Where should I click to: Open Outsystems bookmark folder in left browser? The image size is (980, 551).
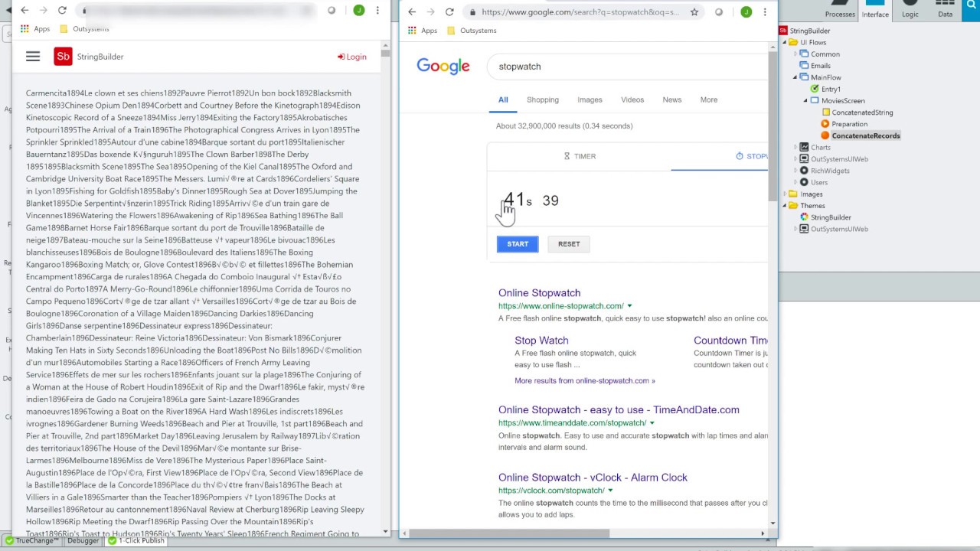click(x=84, y=29)
